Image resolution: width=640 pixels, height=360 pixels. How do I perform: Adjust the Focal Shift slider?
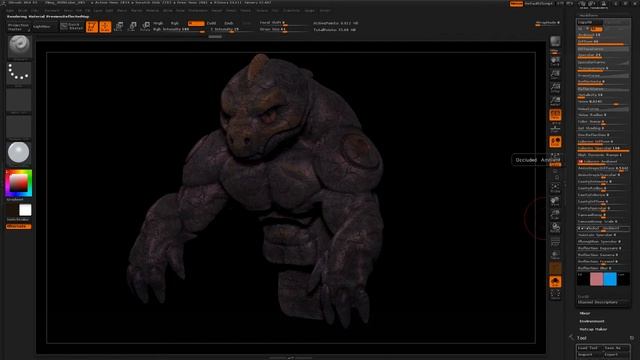pos(283,23)
